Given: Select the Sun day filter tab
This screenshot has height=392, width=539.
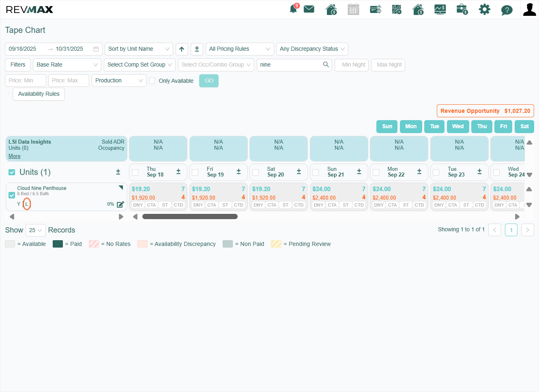Looking at the screenshot, I should pyautogui.click(x=387, y=127).
